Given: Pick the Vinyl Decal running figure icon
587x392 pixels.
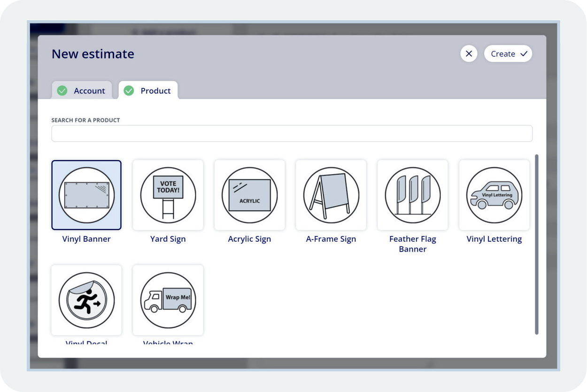Looking at the screenshot, I should click(x=86, y=300).
